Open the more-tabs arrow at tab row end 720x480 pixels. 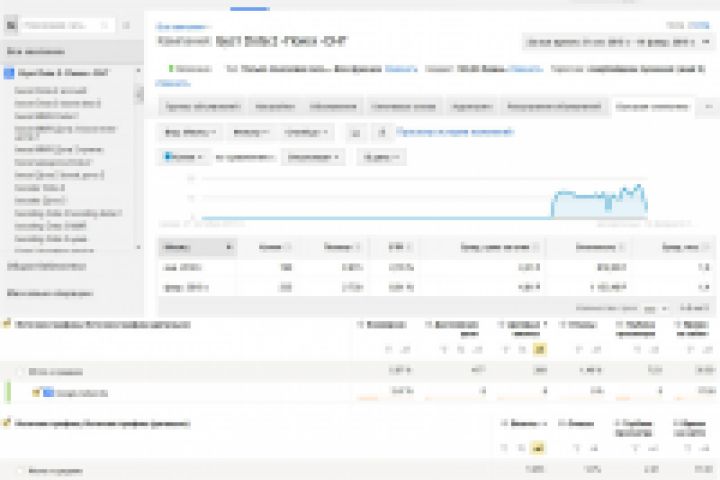(709, 107)
